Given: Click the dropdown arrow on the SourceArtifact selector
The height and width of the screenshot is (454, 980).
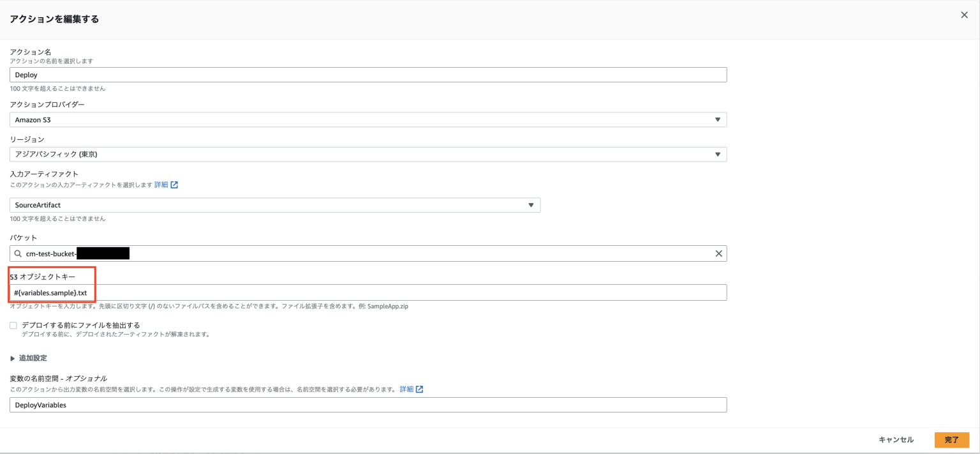Looking at the screenshot, I should (531, 204).
